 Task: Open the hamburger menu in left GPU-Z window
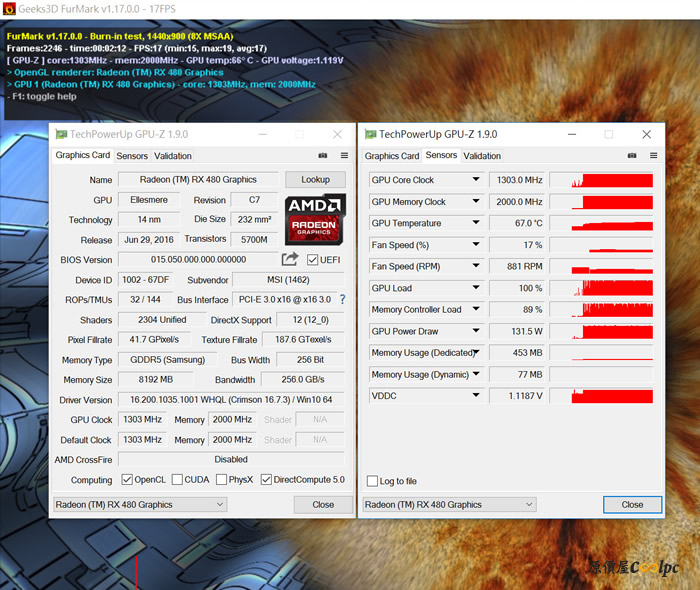pyautogui.click(x=344, y=155)
